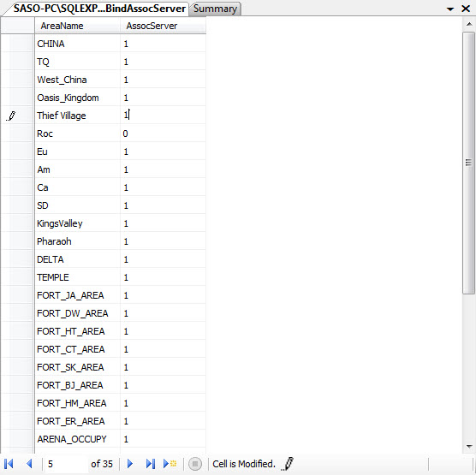Open the active files dropdown arrow
The image size is (476, 475).
450,9
